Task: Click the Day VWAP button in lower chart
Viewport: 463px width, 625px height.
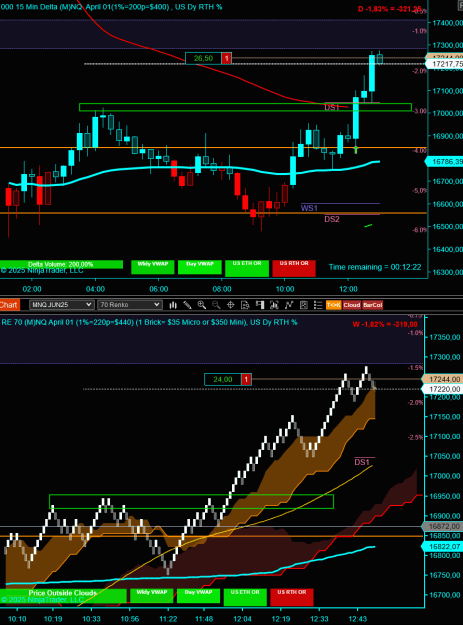Action: pos(198,596)
